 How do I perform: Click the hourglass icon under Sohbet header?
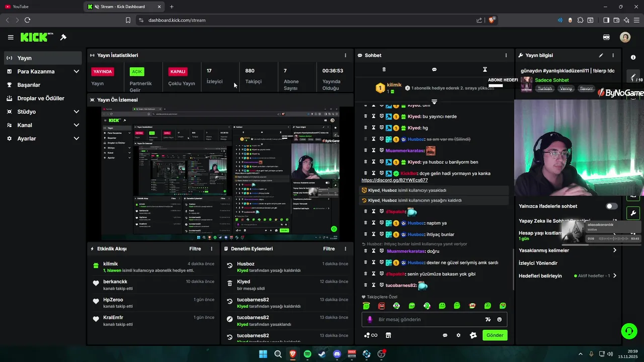(485, 69)
